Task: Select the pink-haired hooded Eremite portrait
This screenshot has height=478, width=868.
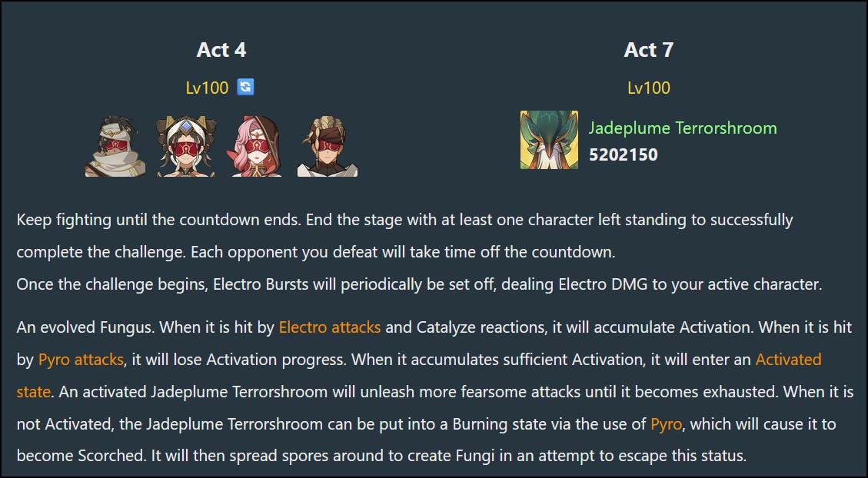Action: coord(256,145)
